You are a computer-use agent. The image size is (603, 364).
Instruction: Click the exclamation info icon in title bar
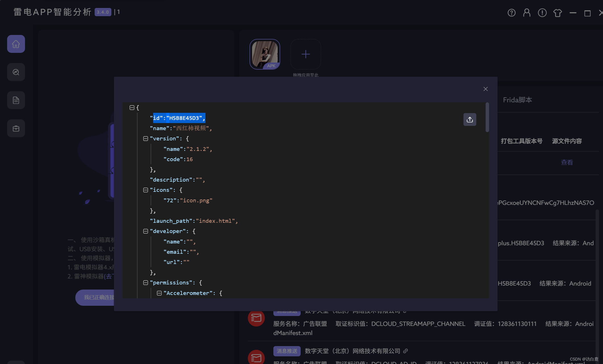coord(542,13)
